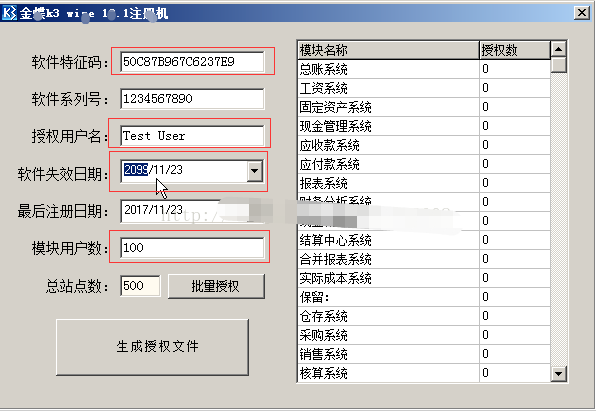Click the 生成授权文件 button

coord(152,347)
